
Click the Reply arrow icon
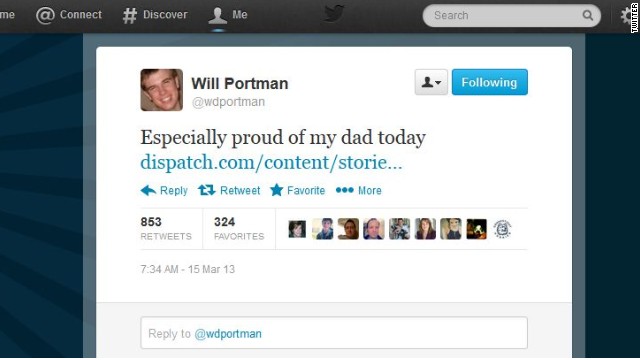(148, 190)
